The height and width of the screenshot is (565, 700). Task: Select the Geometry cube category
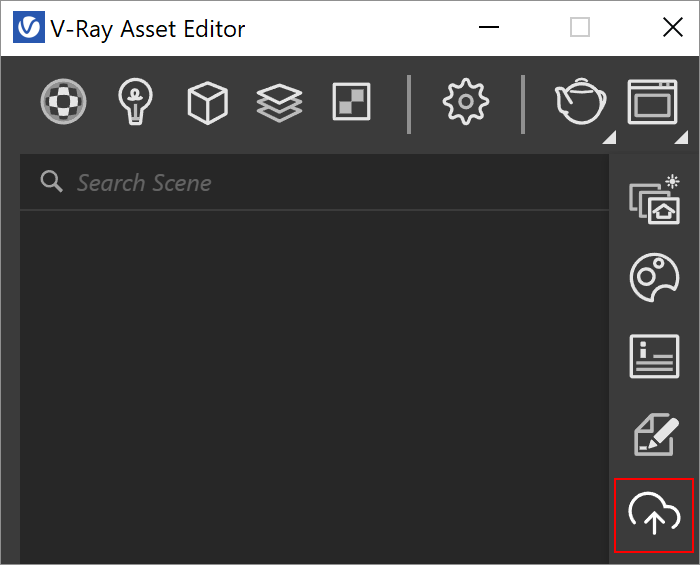(208, 102)
